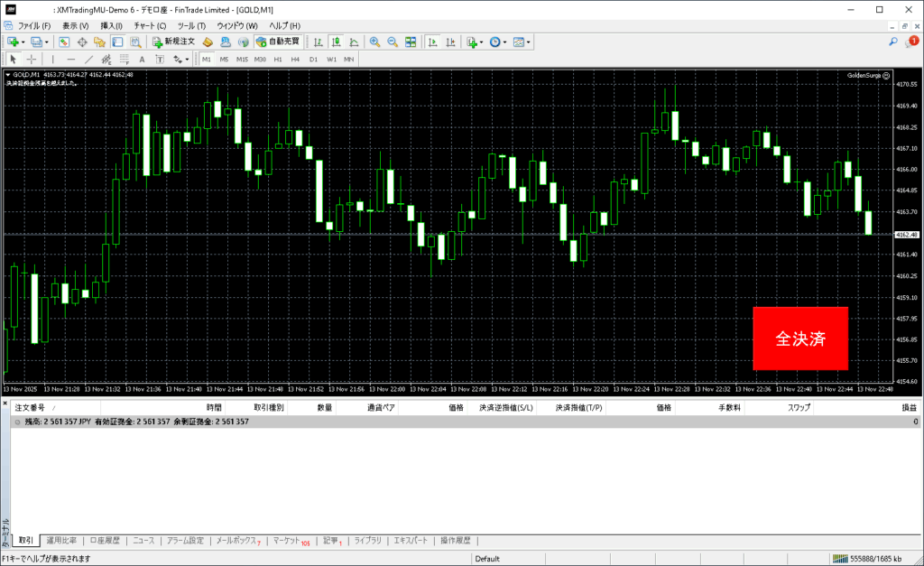Toggle the 自動売買 auto-trading button

pos(279,42)
